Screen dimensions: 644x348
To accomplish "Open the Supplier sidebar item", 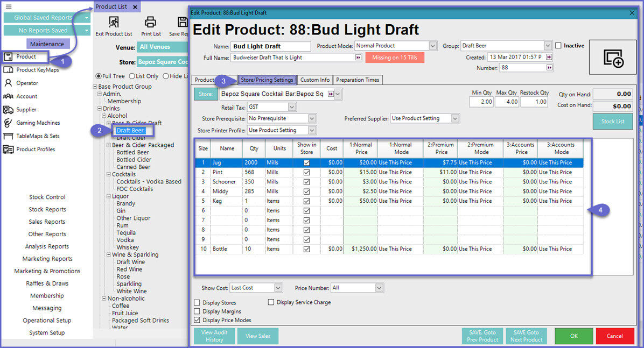I will pyautogui.click(x=26, y=110).
